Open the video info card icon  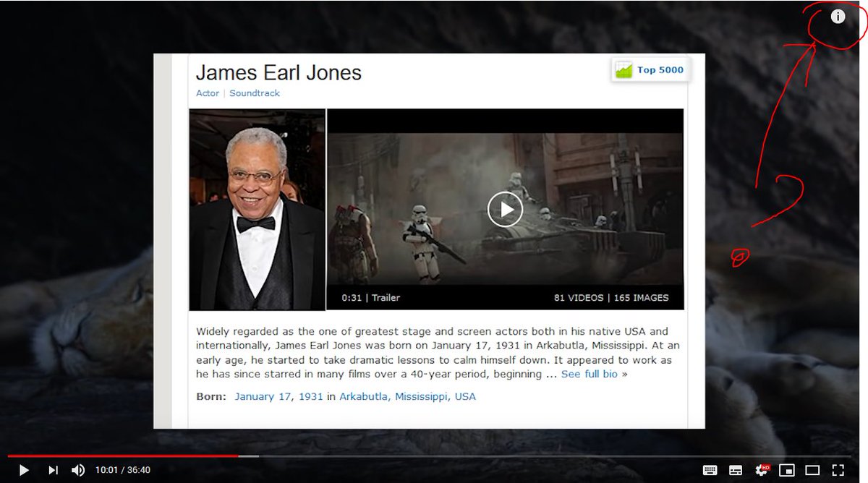pos(838,17)
